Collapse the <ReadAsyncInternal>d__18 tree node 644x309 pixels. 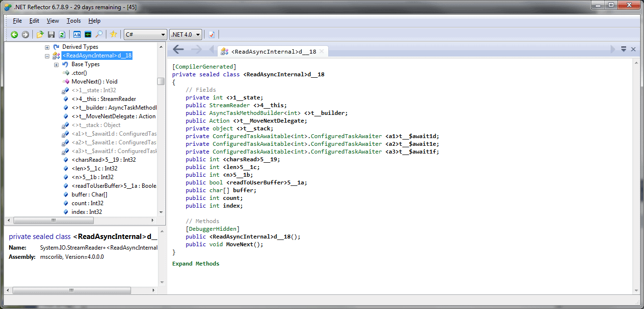click(x=47, y=56)
